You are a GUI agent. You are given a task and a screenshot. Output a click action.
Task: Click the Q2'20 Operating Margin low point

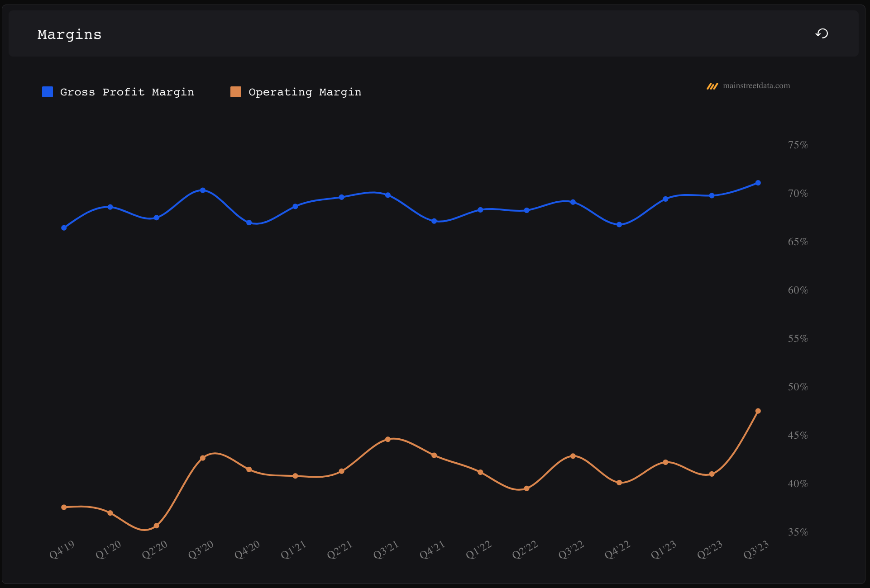[157, 526]
